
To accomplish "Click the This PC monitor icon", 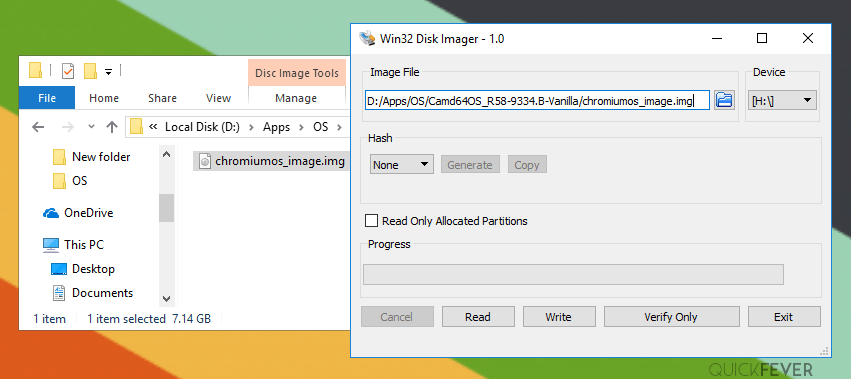I will coord(51,245).
